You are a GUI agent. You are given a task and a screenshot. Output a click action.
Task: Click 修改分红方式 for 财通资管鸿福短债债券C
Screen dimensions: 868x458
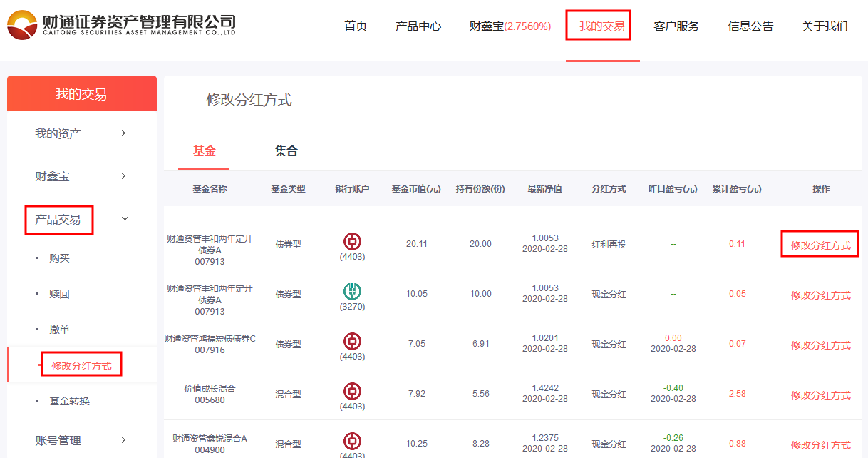coord(821,345)
